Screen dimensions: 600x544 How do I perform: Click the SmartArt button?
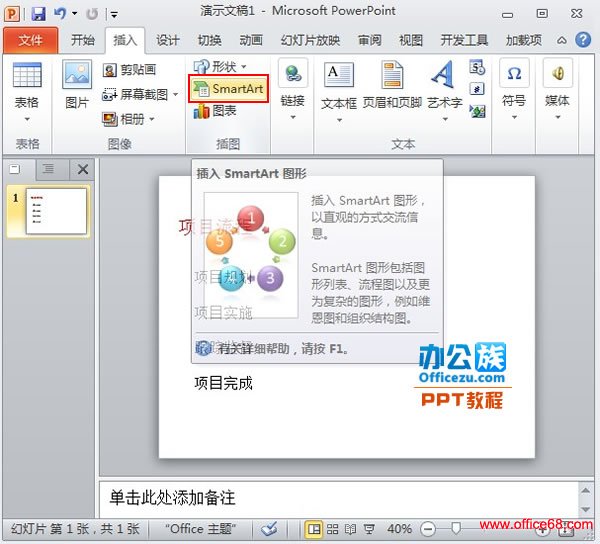pyautogui.click(x=228, y=89)
